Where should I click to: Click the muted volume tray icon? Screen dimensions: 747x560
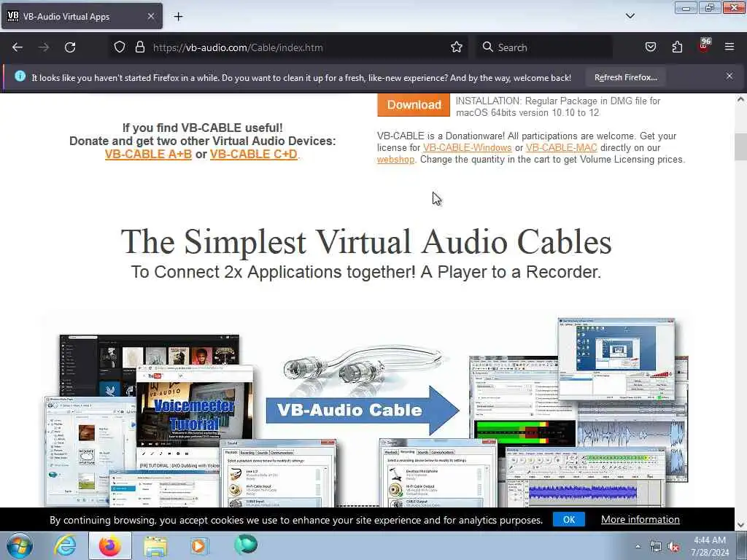(673, 547)
